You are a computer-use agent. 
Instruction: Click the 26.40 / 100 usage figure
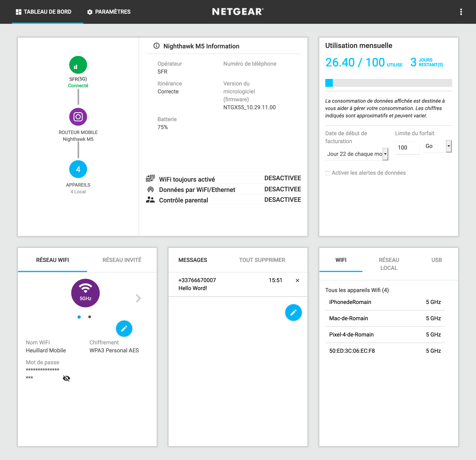click(355, 62)
